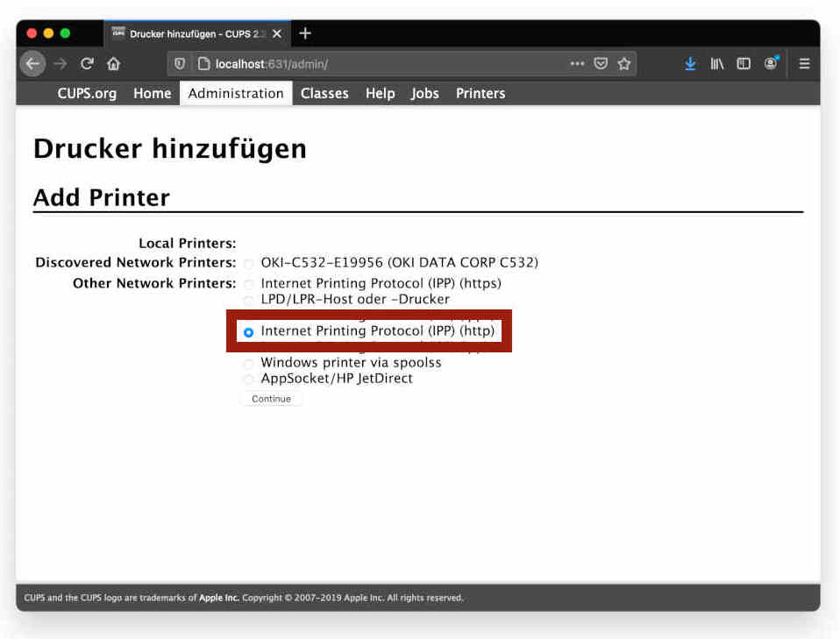Bookmark this page with the star icon
The width and height of the screenshot is (840, 639).
tap(624, 63)
